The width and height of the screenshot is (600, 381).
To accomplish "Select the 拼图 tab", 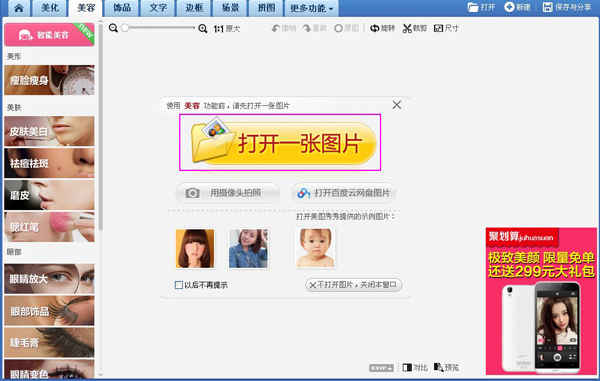I will coord(266,8).
